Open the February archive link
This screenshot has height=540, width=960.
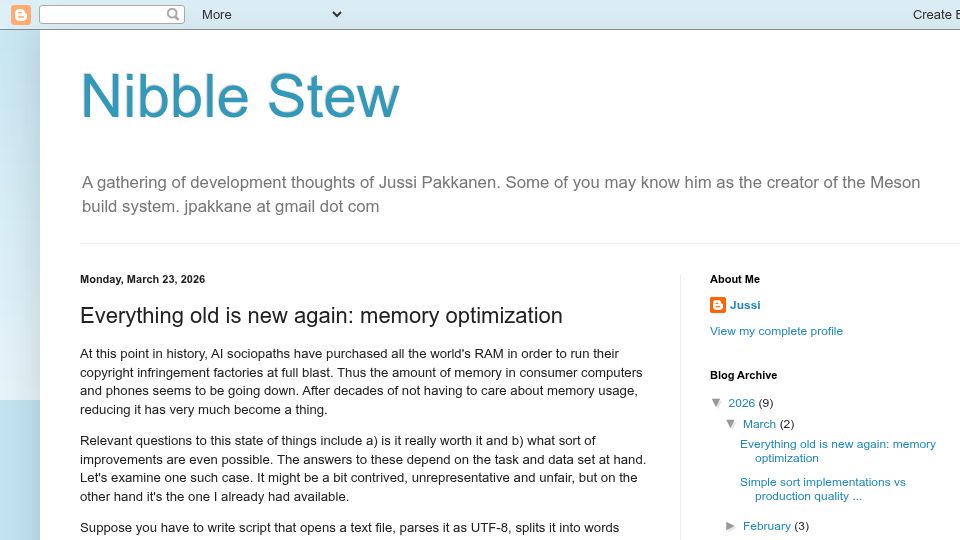tap(767, 526)
